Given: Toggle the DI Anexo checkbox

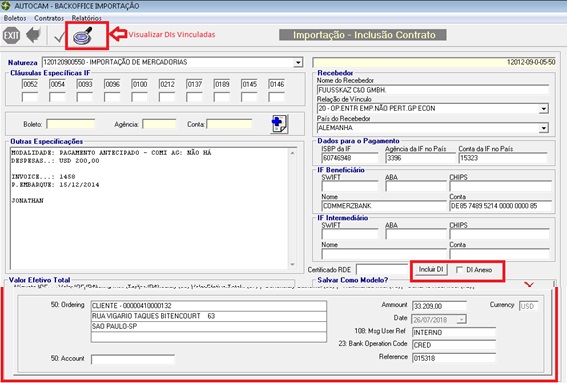Looking at the screenshot, I should [x=460, y=270].
